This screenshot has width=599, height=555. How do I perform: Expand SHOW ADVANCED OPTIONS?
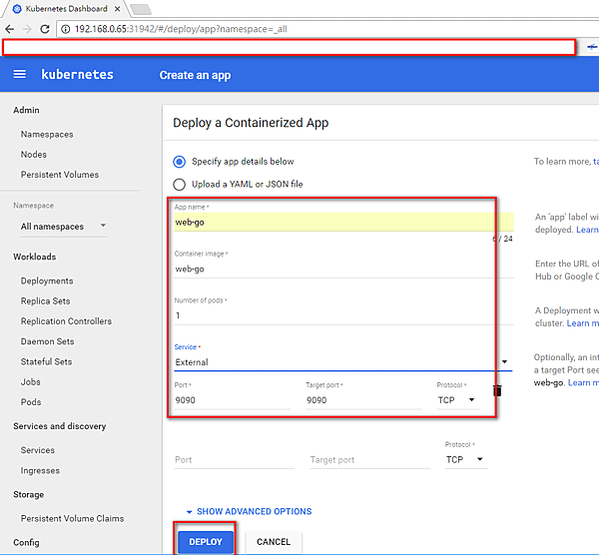249,511
